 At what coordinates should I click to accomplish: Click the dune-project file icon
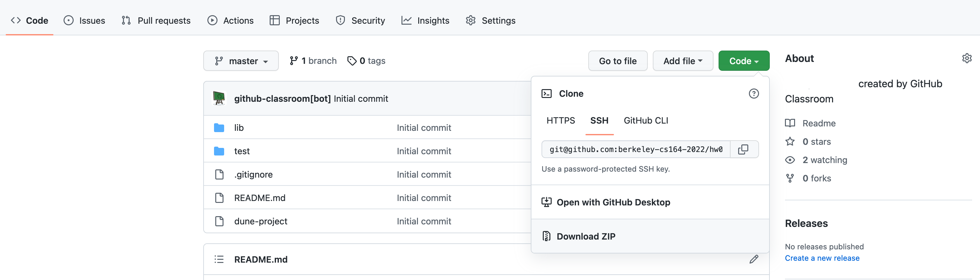(219, 222)
